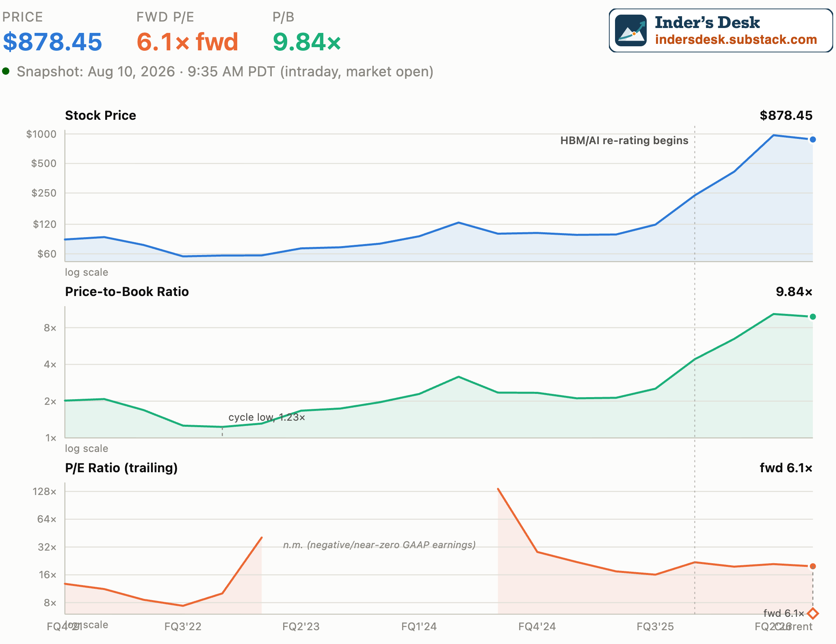Click the Price-to-Book Ratio chart title
This screenshot has width=836, height=644.
tap(127, 292)
